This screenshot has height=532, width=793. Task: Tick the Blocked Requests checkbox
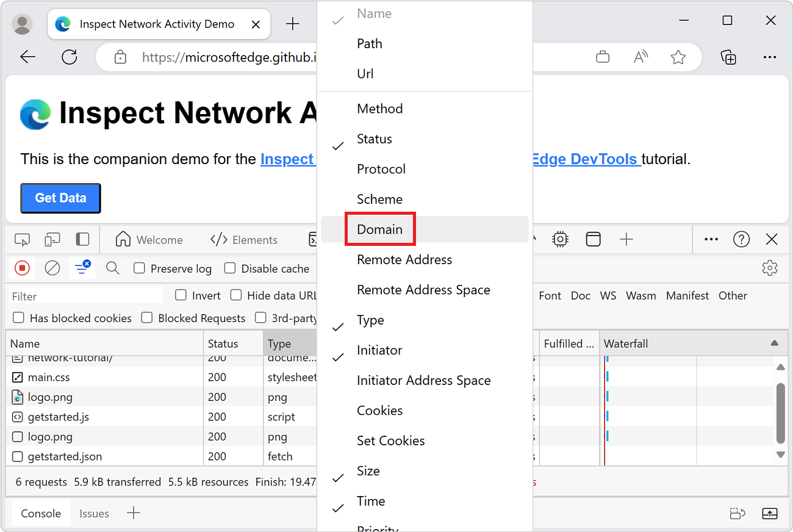[x=147, y=318]
